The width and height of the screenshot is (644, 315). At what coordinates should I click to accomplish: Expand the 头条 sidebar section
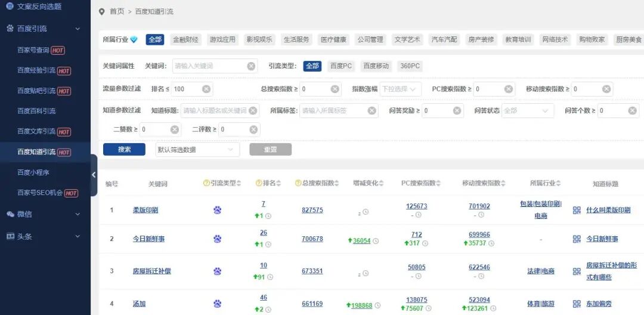[x=78, y=236]
